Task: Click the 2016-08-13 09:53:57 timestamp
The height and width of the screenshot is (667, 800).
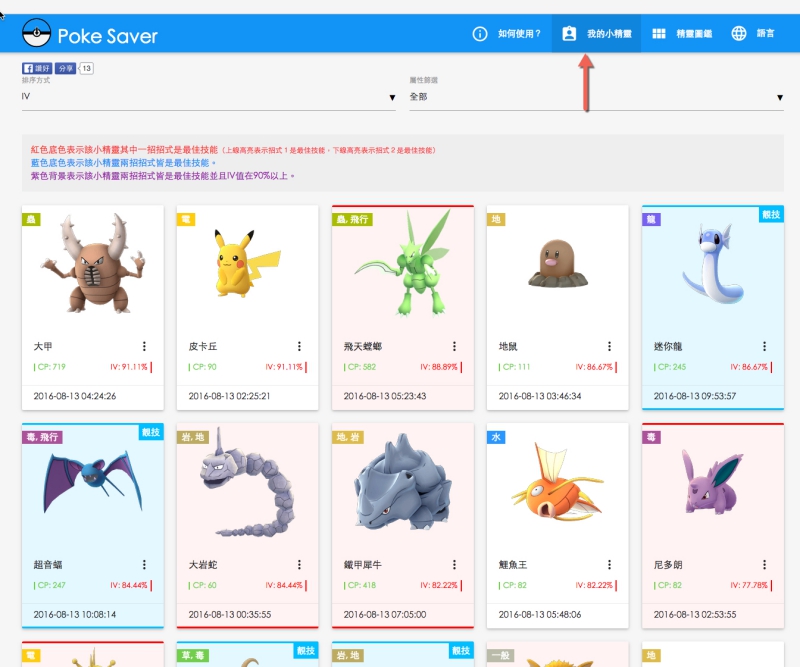Action: coord(695,396)
